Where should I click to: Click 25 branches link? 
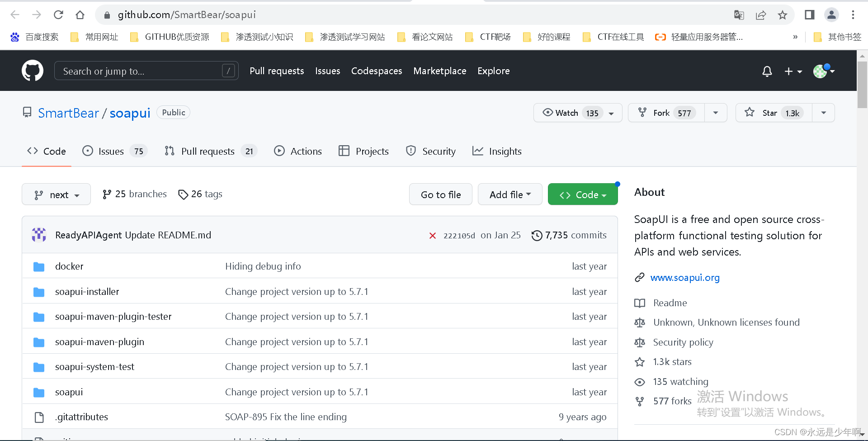134,194
